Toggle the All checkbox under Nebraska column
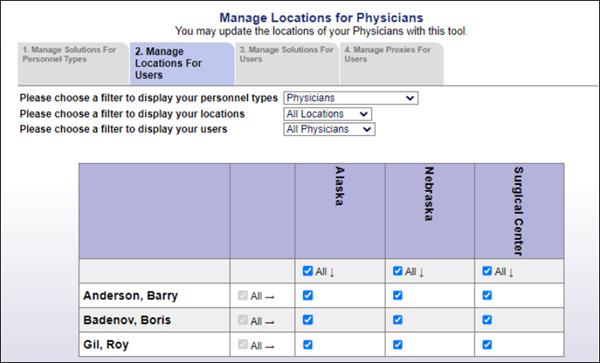 398,271
